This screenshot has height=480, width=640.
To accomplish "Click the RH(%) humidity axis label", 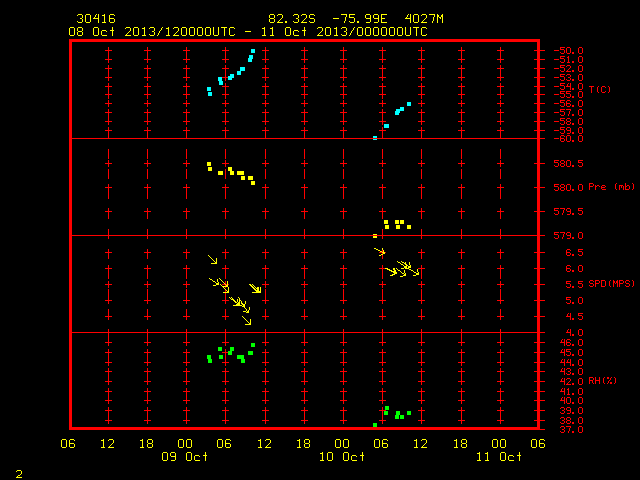I will coord(602,381).
